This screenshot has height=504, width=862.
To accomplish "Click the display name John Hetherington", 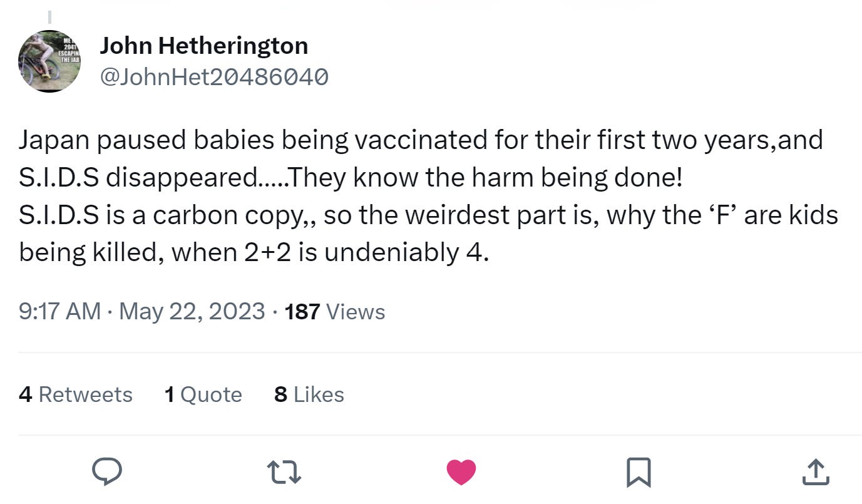I will pyautogui.click(x=204, y=45).
